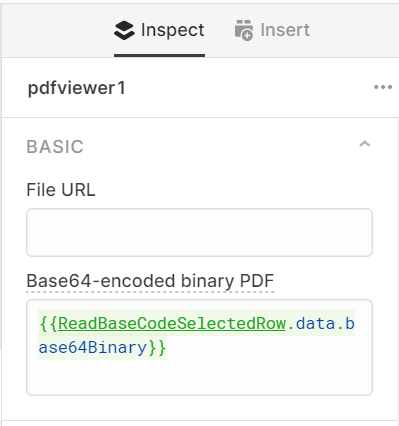This screenshot has width=399, height=426.
Task: Click the Insert component plus icon
Action: click(244, 30)
